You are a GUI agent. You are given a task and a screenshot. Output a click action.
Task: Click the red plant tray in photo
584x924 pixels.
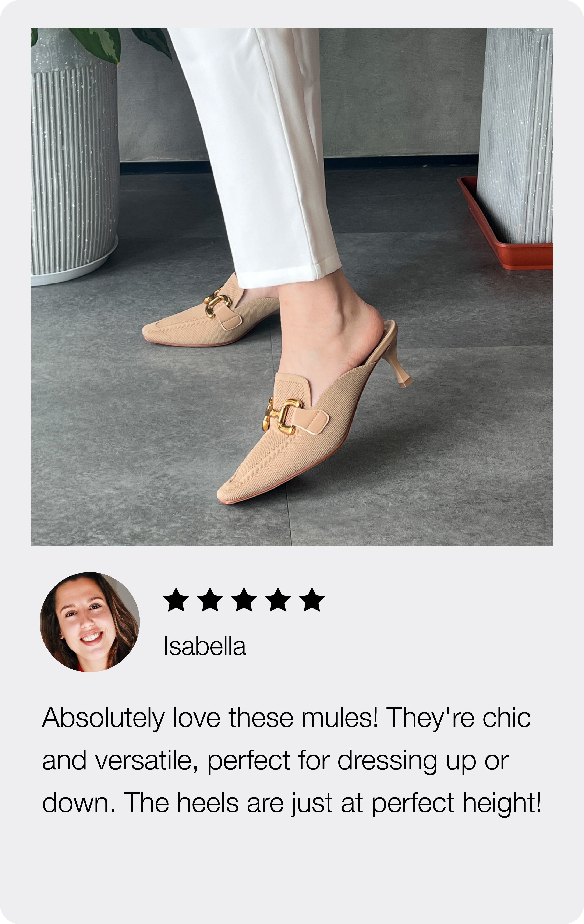click(506, 225)
